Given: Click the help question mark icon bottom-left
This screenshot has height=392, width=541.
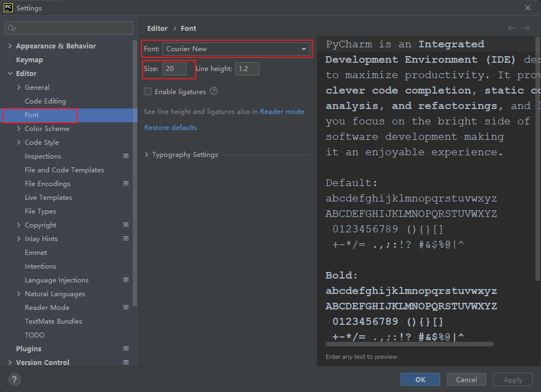Looking at the screenshot, I should coord(14,379).
